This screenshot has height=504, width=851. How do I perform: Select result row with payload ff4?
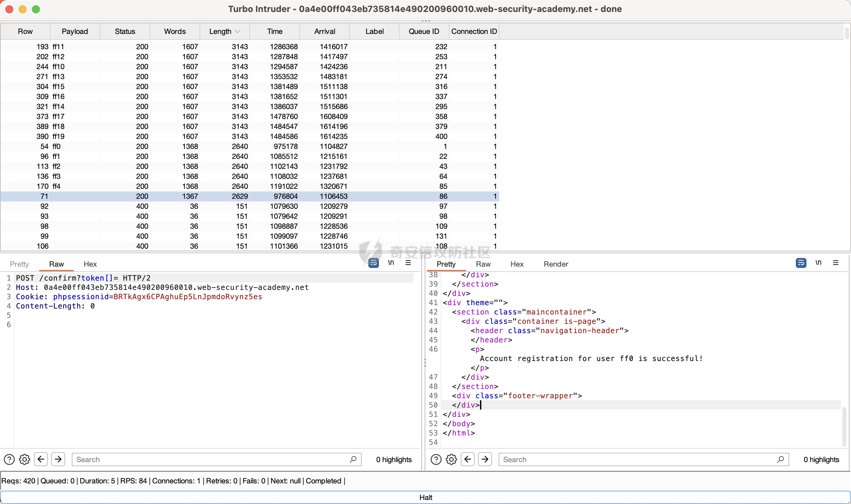pos(250,187)
